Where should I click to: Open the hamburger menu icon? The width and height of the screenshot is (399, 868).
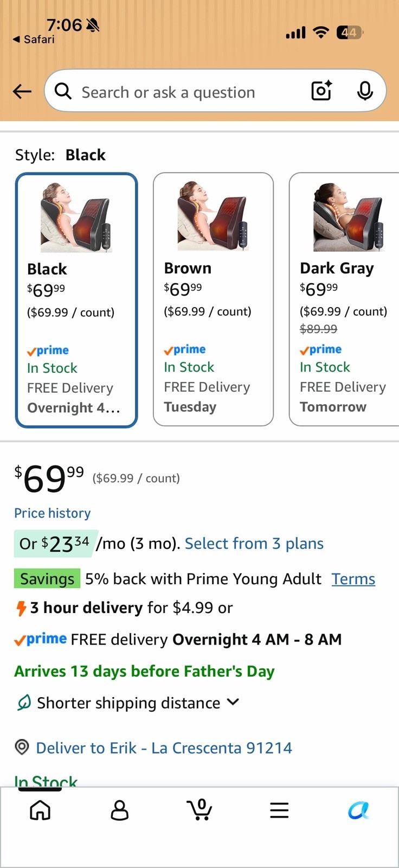[x=279, y=810]
